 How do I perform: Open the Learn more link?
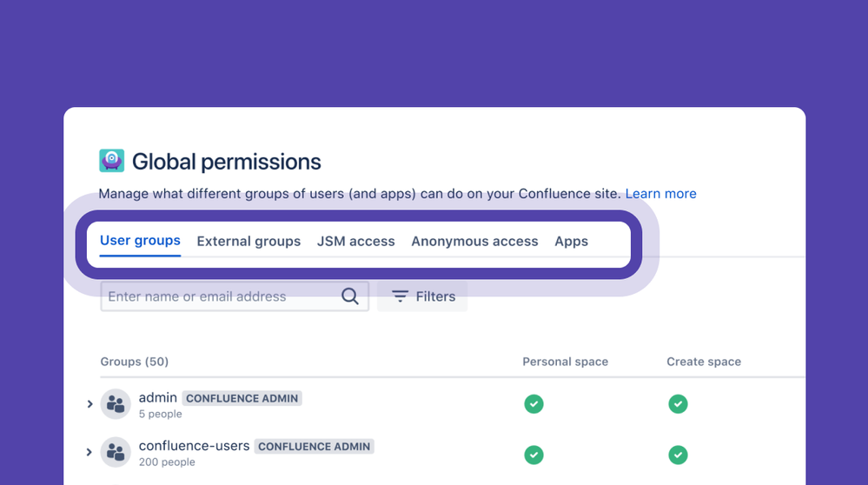[x=660, y=194]
